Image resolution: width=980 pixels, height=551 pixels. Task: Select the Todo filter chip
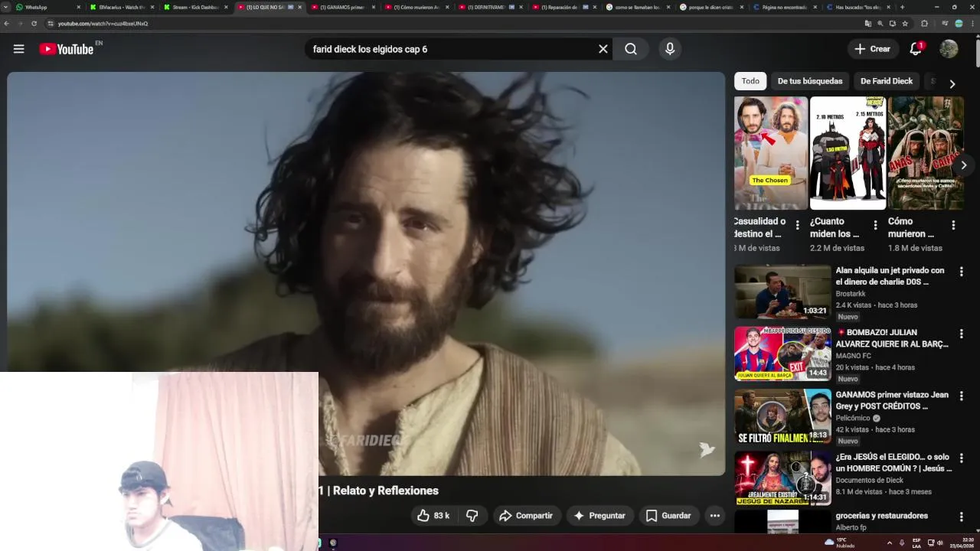point(750,81)
